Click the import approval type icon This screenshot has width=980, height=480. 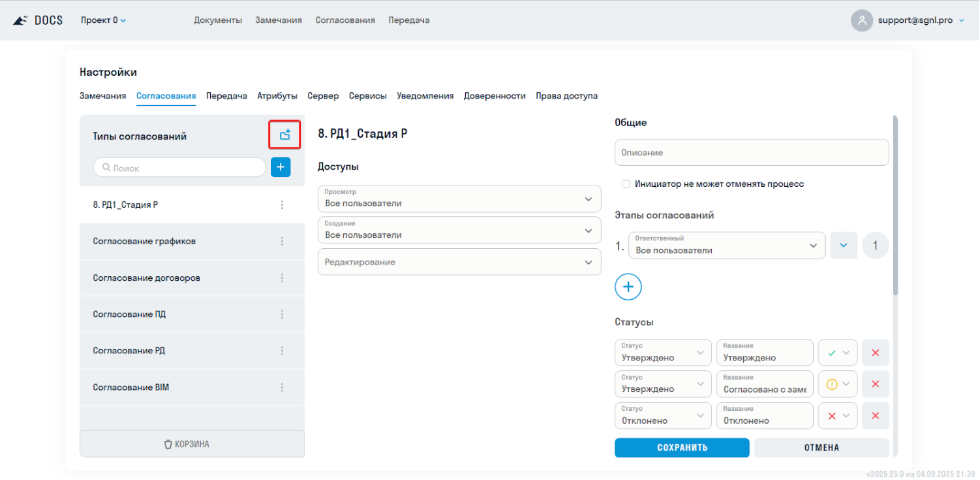point(284,135)
